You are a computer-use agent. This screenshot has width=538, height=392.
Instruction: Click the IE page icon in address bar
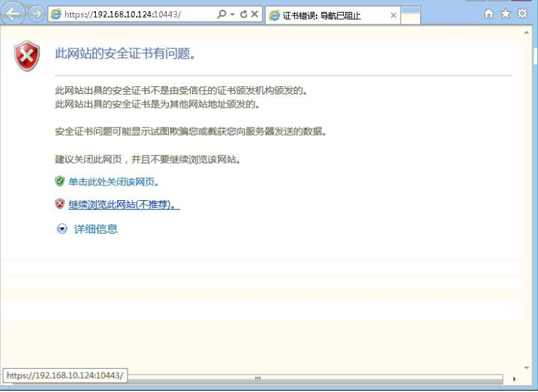click(x=56, y=15)
